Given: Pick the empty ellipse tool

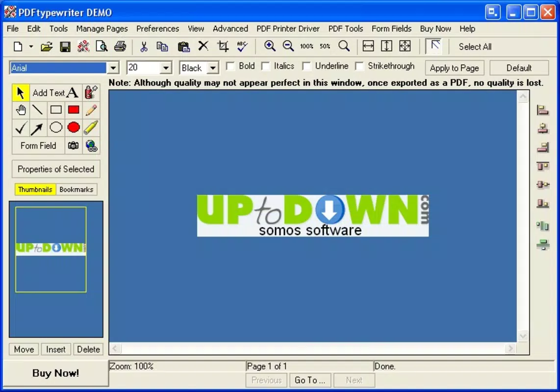Looking at the screenshot, I should [x=56, y=128].
